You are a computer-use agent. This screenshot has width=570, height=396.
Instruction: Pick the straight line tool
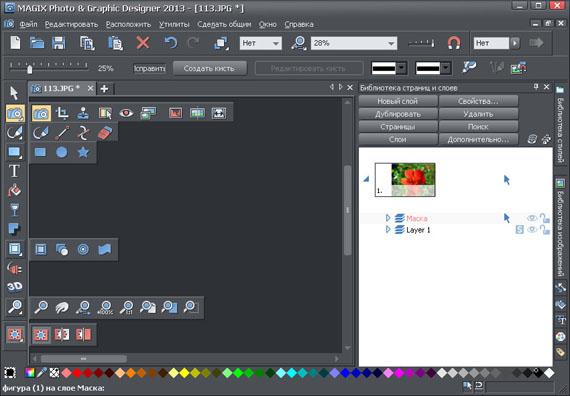(x=62, y=133)
